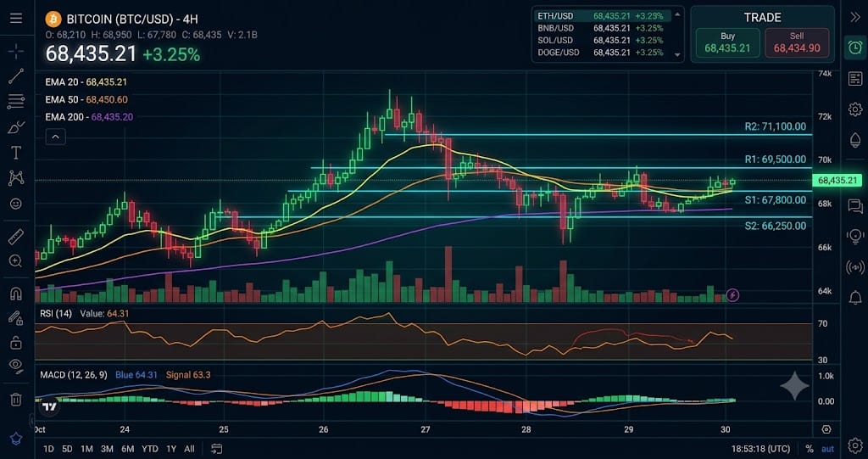Image resolution: width=868 pixels, height=459 pixels.
Task: Open the chat bubbles panel
Action: [854, 206]
